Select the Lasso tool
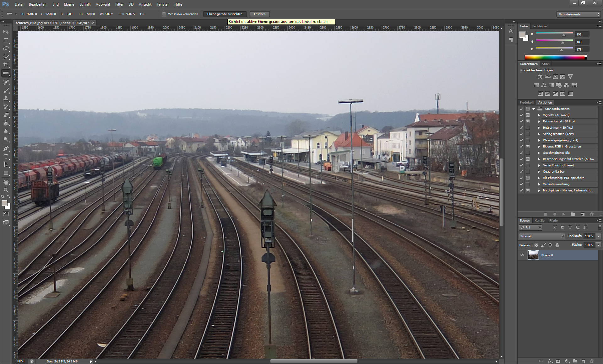The width and height of the screenshot is (603, 364). 6,49
